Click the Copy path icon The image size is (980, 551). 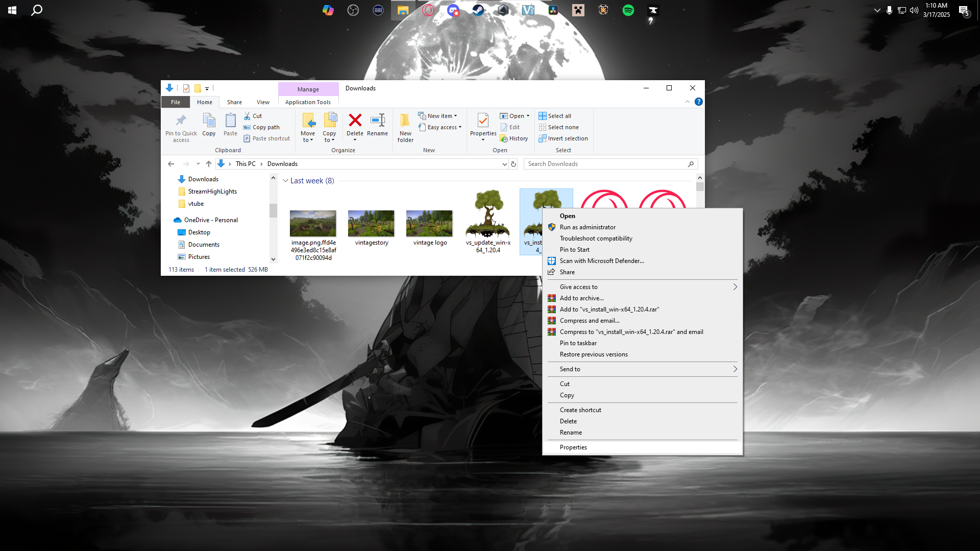pyautogui.click(x=247, y=127)
